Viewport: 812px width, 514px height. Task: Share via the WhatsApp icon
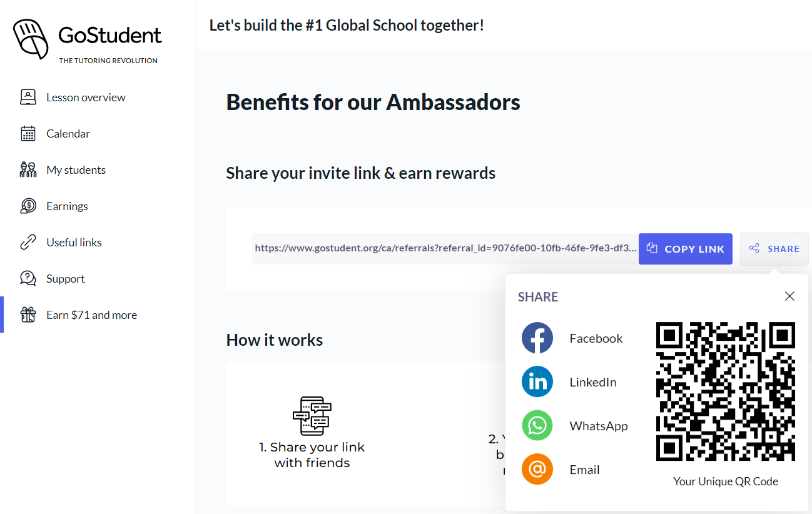pos(537,426)
